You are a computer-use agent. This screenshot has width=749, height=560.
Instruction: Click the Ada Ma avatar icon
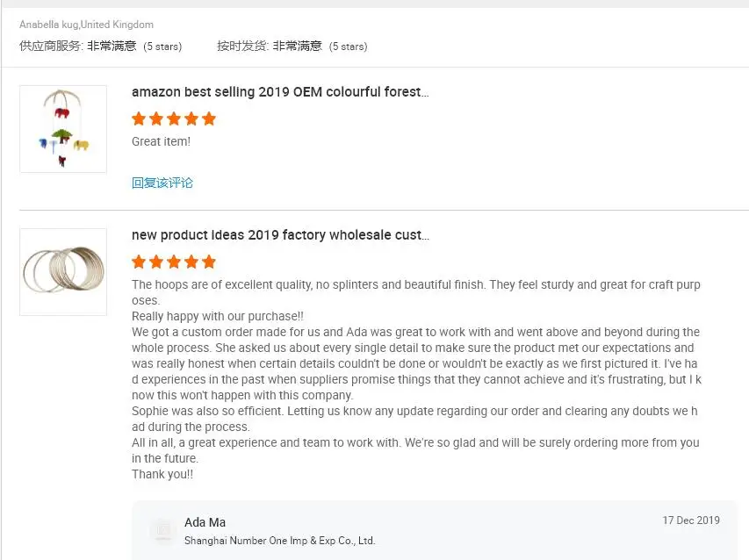(162, 530)
